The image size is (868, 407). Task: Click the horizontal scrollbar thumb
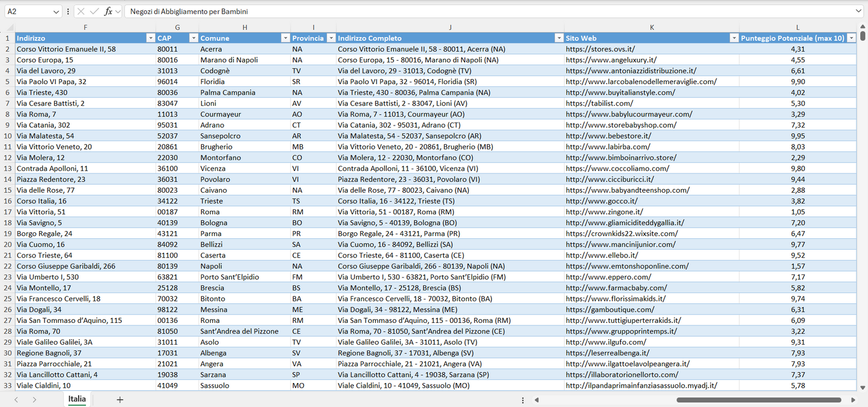pos(758,400)
